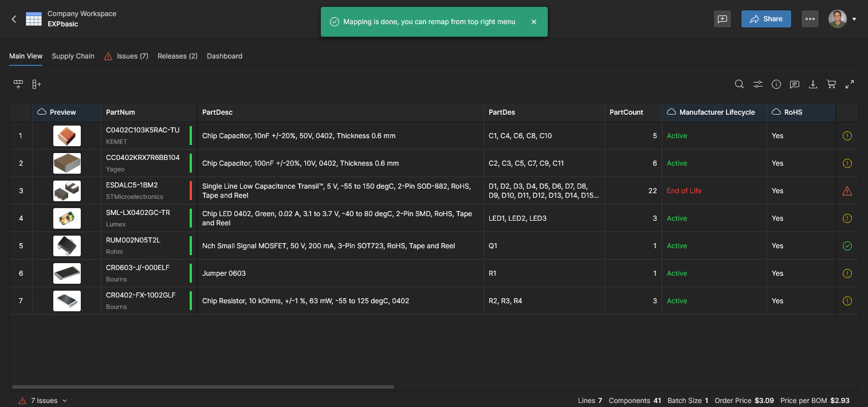Open the Releases (2) tab

(178, 56)
